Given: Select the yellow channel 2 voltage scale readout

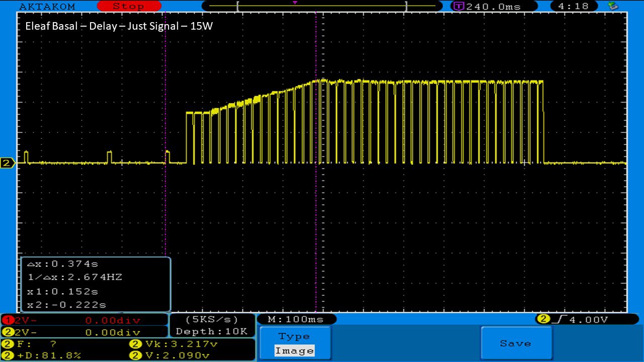Looking at the screenshot, I should [x=84, y=332].
